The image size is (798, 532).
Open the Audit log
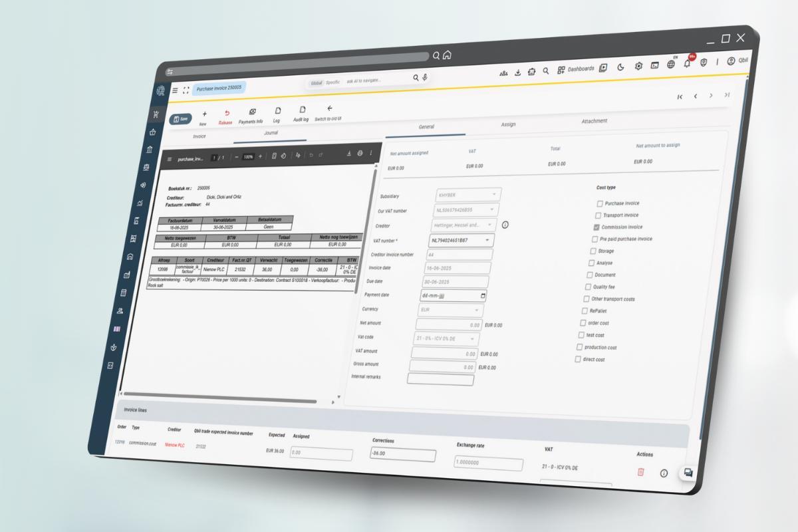302,114
